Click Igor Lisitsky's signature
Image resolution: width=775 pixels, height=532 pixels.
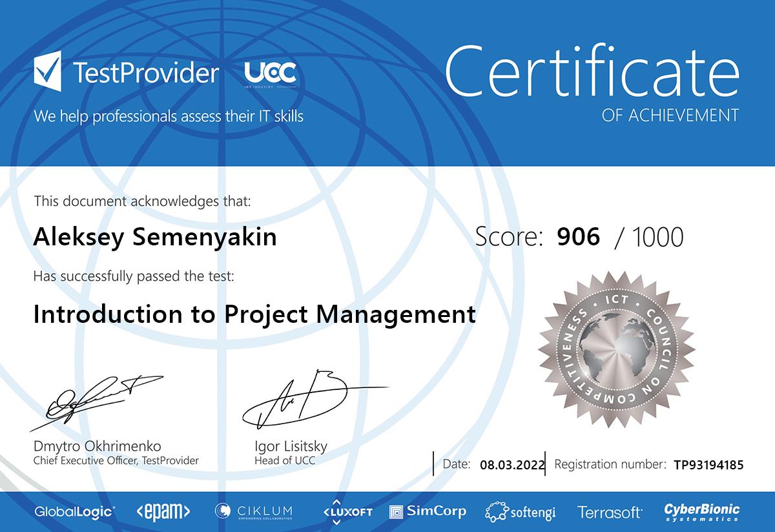pos(304,397)
